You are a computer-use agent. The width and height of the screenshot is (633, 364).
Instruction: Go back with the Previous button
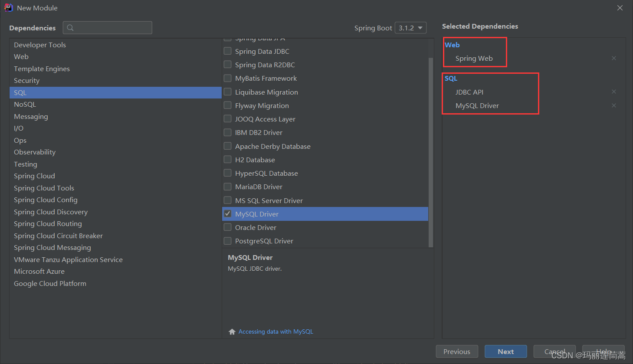coord(457,351)
